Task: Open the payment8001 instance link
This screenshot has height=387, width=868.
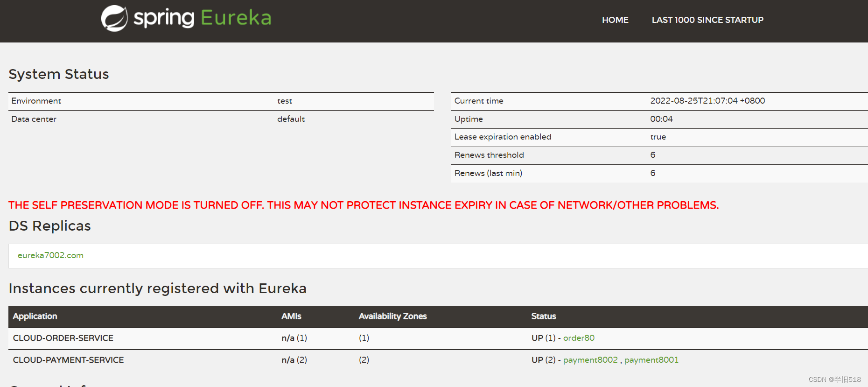Action: click(x=651, y=360)
